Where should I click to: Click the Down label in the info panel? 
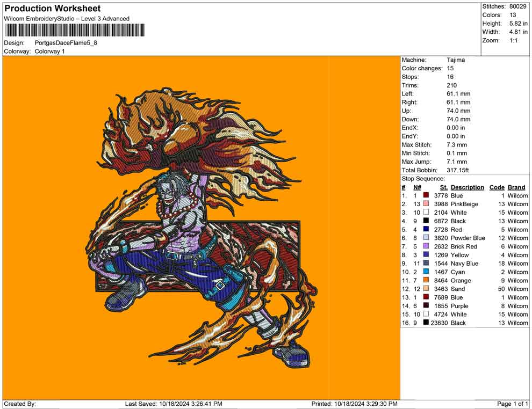pyautogui.click(x=410, y=119)
